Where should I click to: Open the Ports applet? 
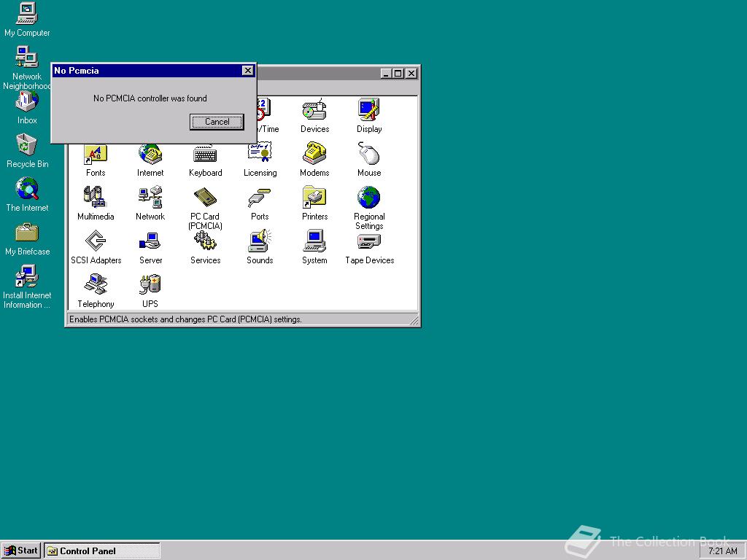[x=260, y=203]
